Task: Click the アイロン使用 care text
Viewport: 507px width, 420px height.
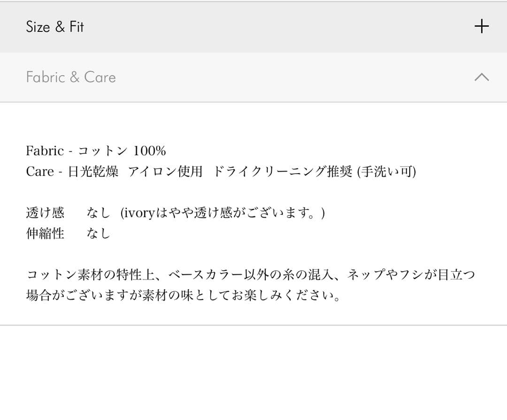Action: coord(165,172)
